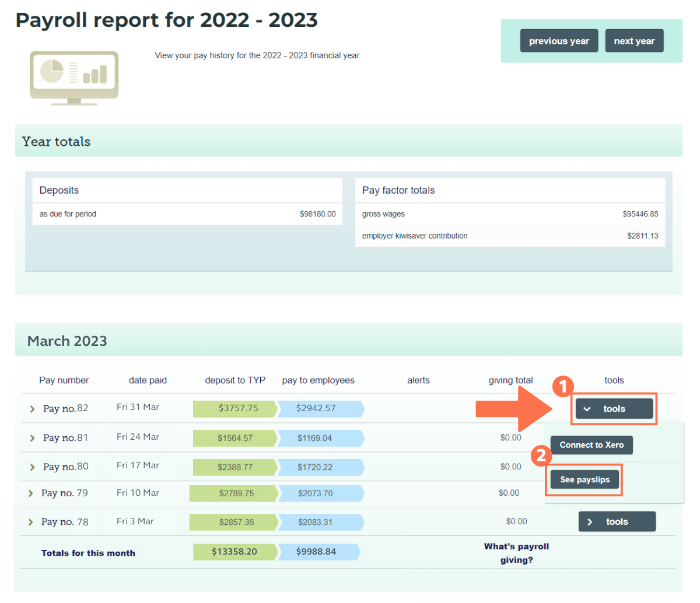Go to the previous year report
The width and height of the screenshot is (700, 603).
[x=559, y=41]
